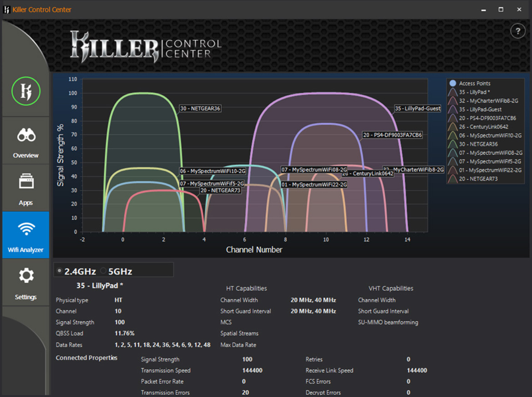Click the green-ringed Killer logo button

[26, 91]
